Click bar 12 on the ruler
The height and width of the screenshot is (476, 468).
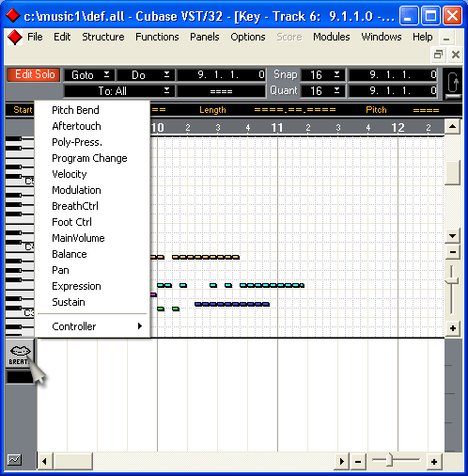click(x=398, y=128)
